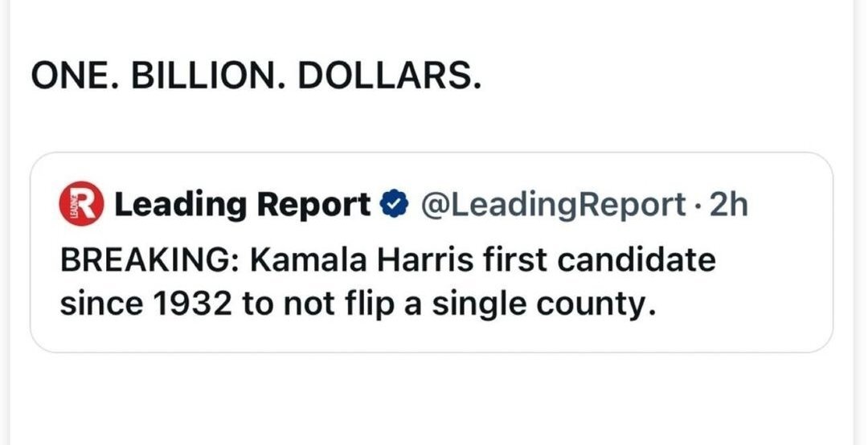Open the Leading Report display name
The height and width of the screenshot is (445, 868).
pos(242,206)
